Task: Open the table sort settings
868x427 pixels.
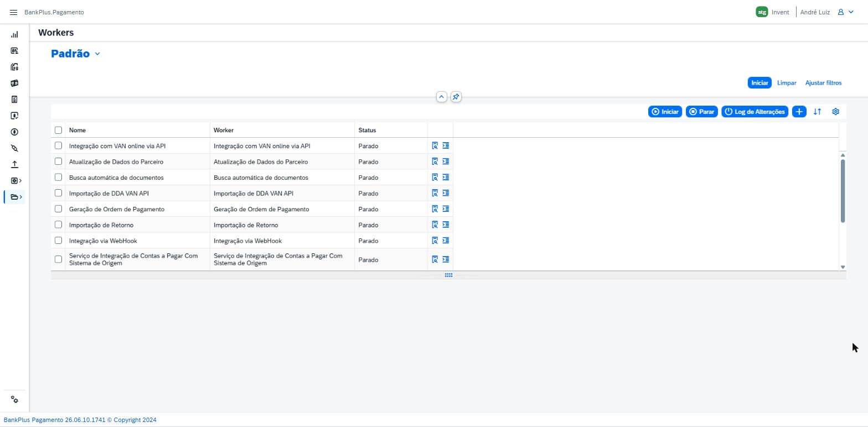Action: [x=817, y=112]
